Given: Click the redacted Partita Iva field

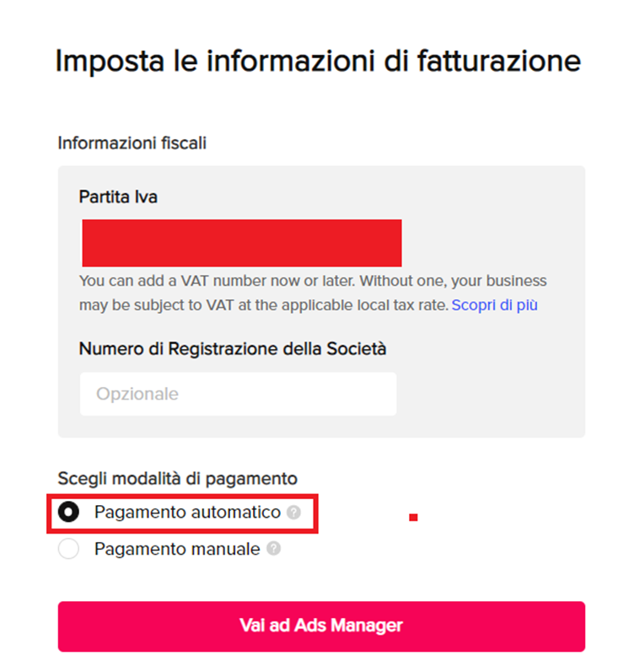Looking at the screenshot, I should click(x=242, y=243).
